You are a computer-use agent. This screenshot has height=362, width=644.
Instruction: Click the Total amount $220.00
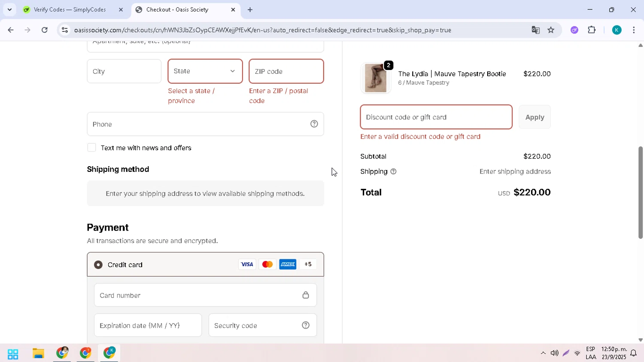(532, 192)
